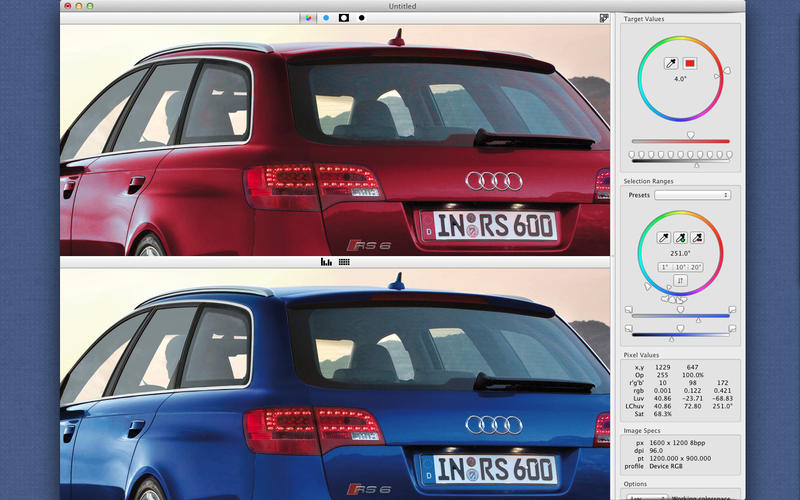Click the Target Values eyedropper tool
The height and width of the screenshot is (500, 800).
click(671, 63)
